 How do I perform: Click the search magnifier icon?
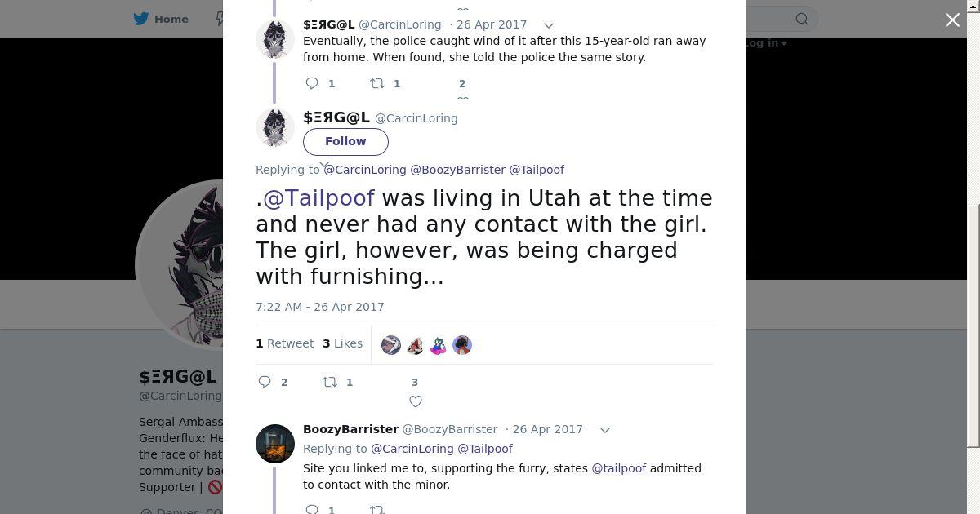click(x=802, y=19)
